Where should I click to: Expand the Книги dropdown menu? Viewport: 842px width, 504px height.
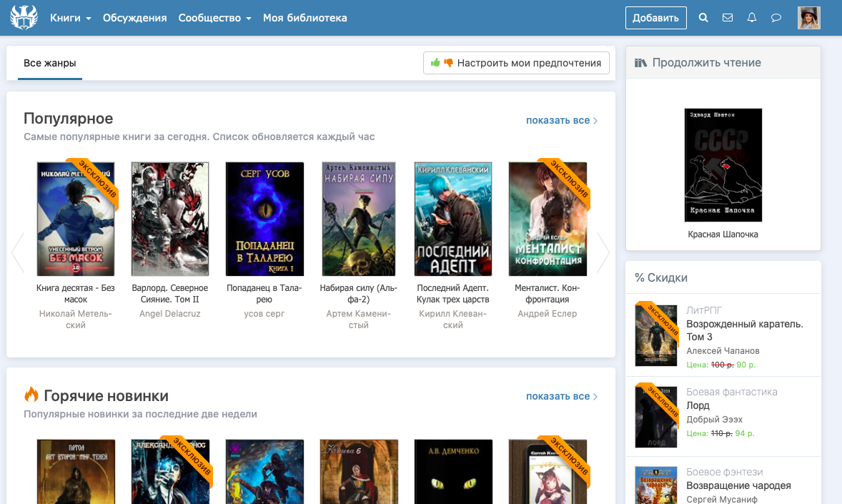click(x=70, y=18)
